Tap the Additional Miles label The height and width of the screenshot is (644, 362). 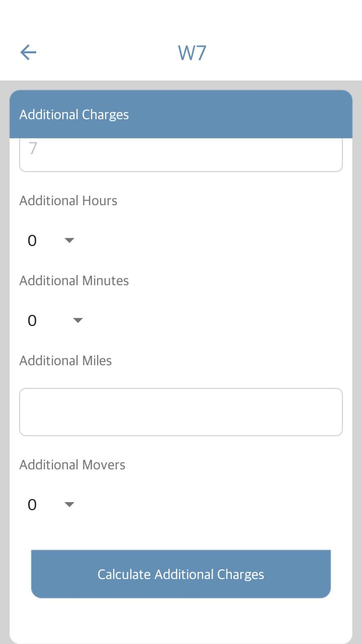(65, 361)
